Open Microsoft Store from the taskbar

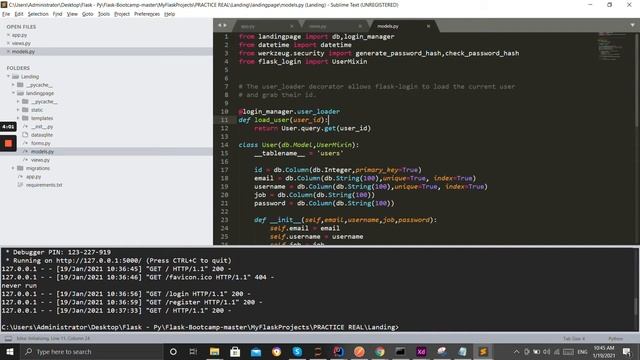click(235, 351)
